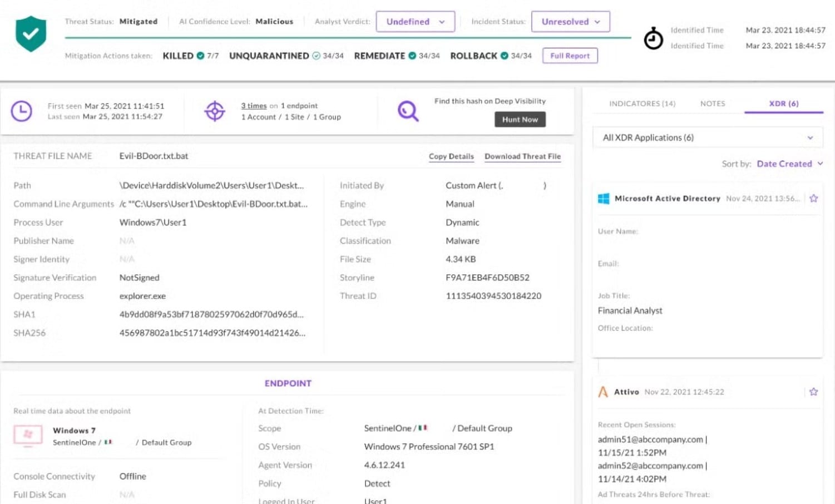This screenshot has height=504, width=835.
Task: Select the Deep Visibility magnifier icon
Action: click(408, 111)
